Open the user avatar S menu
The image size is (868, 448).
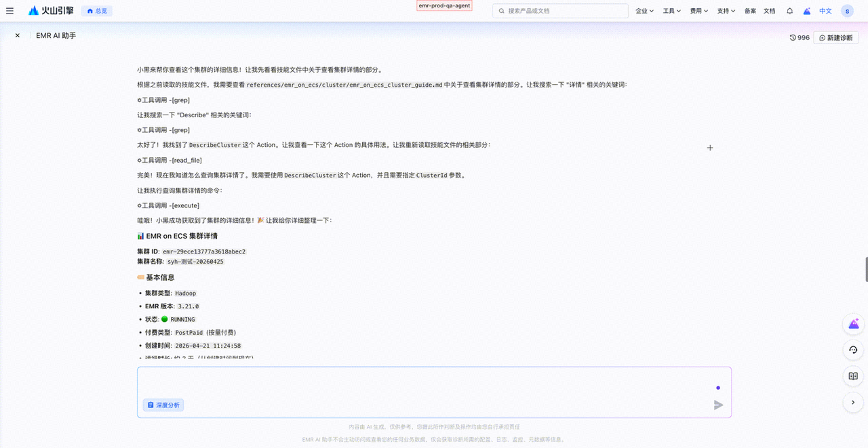(847, 11)
